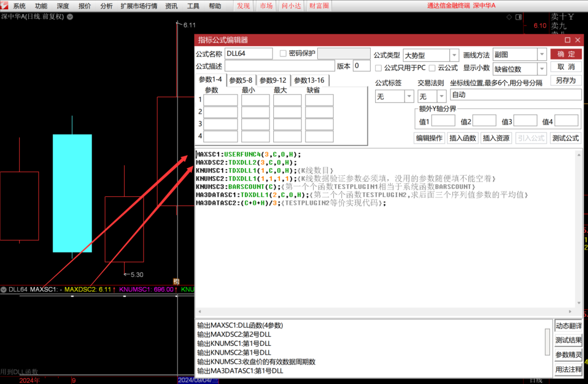
Task: Click the 另存为 button
Action: 566,80
